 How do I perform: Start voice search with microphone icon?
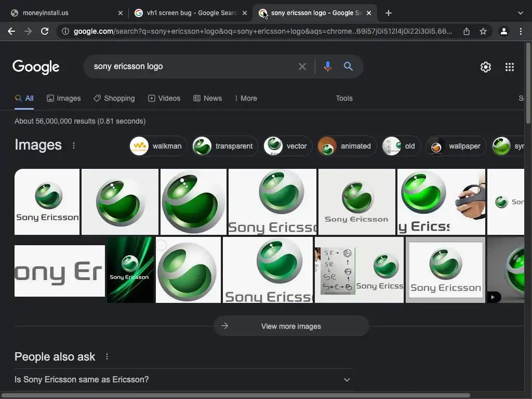click(327, 66)
